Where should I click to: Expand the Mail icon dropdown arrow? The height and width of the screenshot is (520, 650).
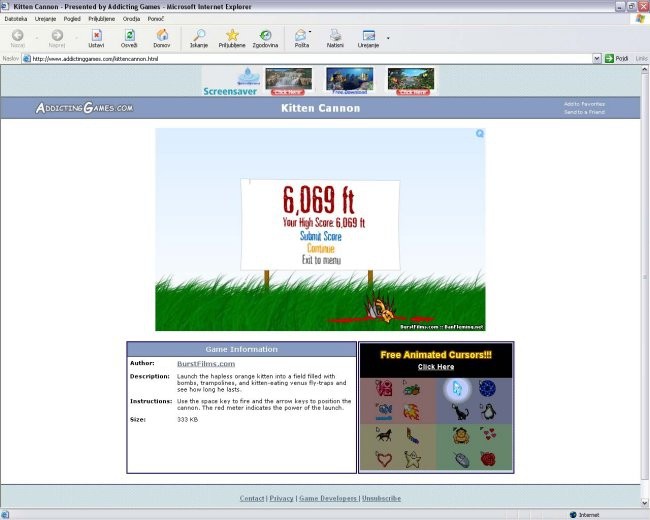(310, 32)
